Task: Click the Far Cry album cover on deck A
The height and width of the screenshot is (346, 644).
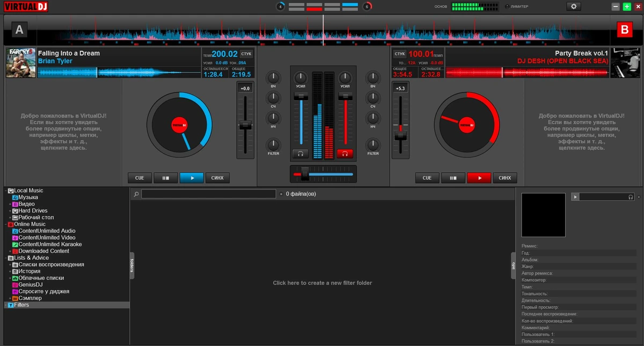Action: pyautogui.click(x=20, y=63)
